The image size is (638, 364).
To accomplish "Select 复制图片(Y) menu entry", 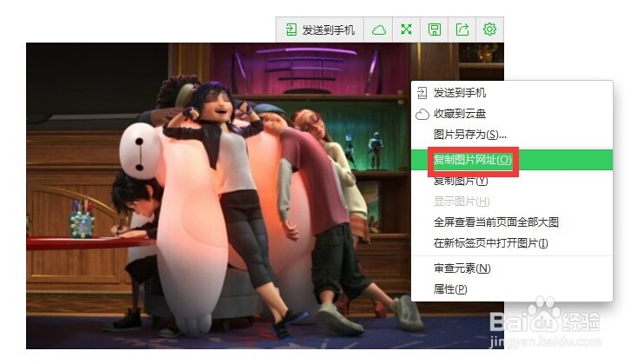I will pos(512,181).
